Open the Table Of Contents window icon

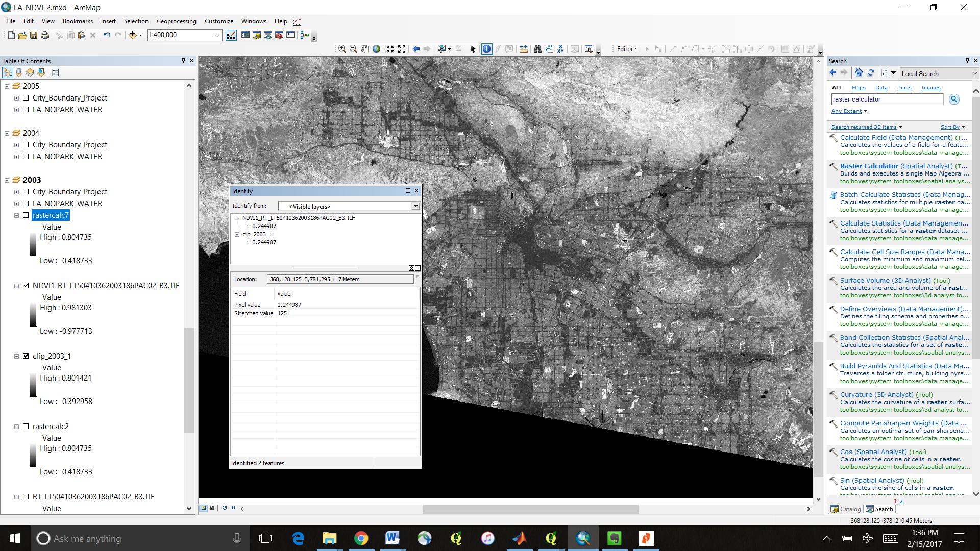coord(246,35)
